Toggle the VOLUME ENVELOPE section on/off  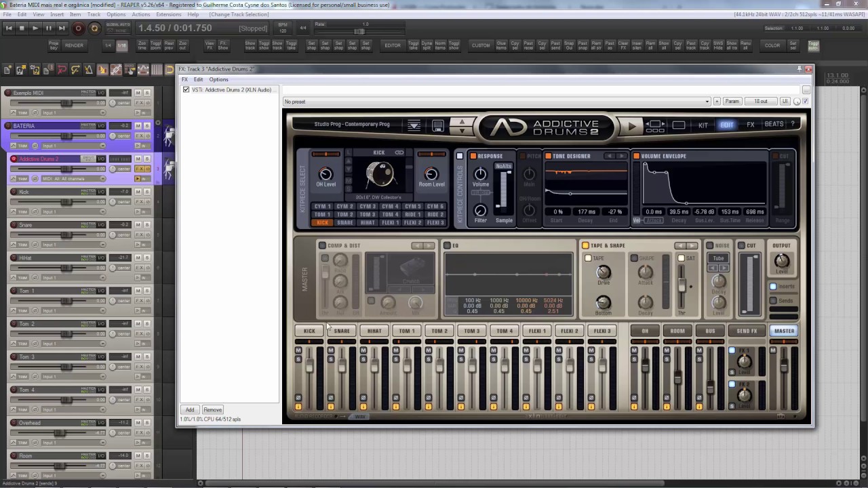pyautogui.click(x=636, y=156)
